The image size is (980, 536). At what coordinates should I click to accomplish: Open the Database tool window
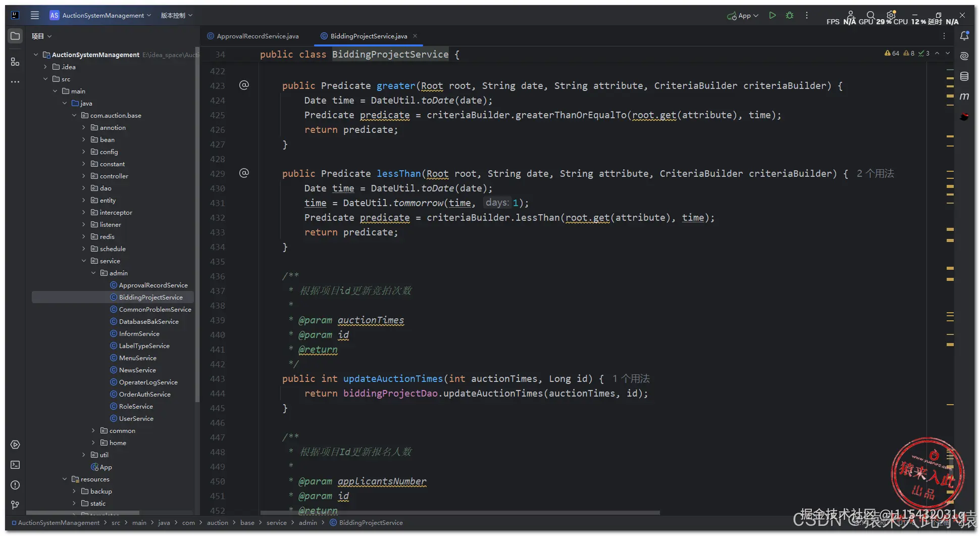[964, 76]
